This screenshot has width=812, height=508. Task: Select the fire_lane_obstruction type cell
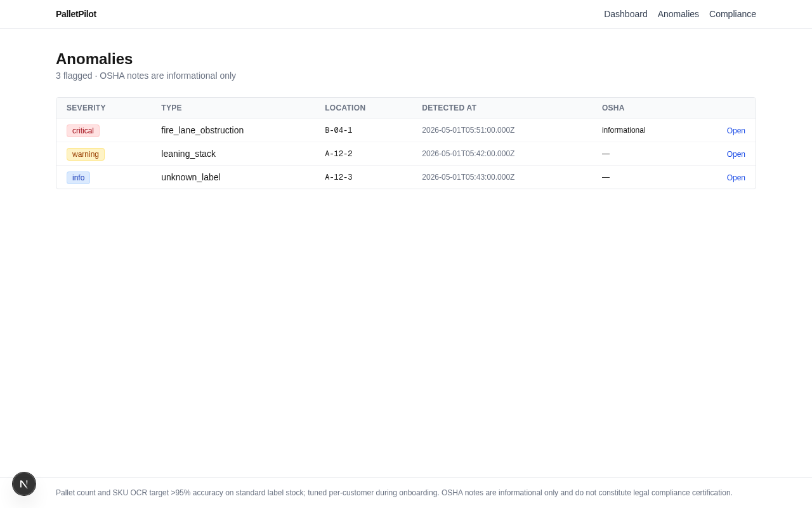202,130
